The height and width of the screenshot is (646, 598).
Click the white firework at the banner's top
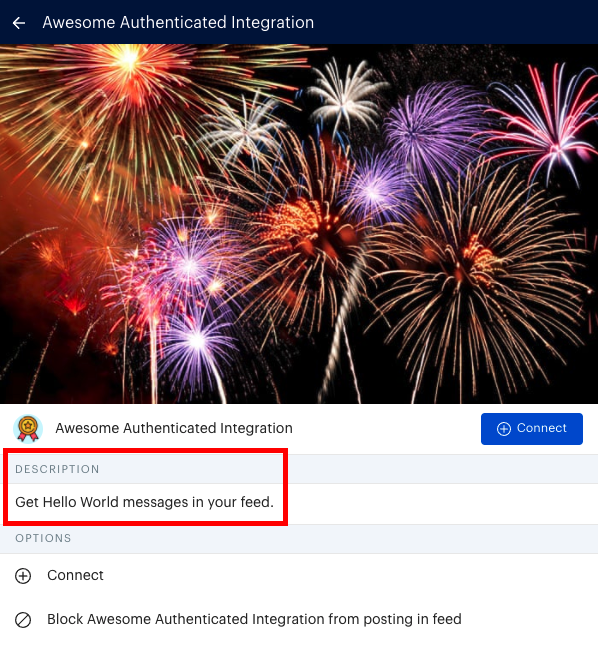tap(346, 97)
